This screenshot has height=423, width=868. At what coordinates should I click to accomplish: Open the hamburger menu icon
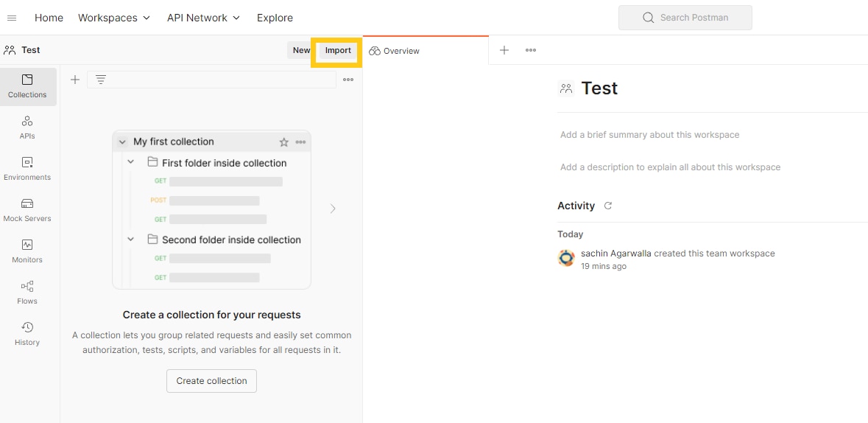coord(12,18)
